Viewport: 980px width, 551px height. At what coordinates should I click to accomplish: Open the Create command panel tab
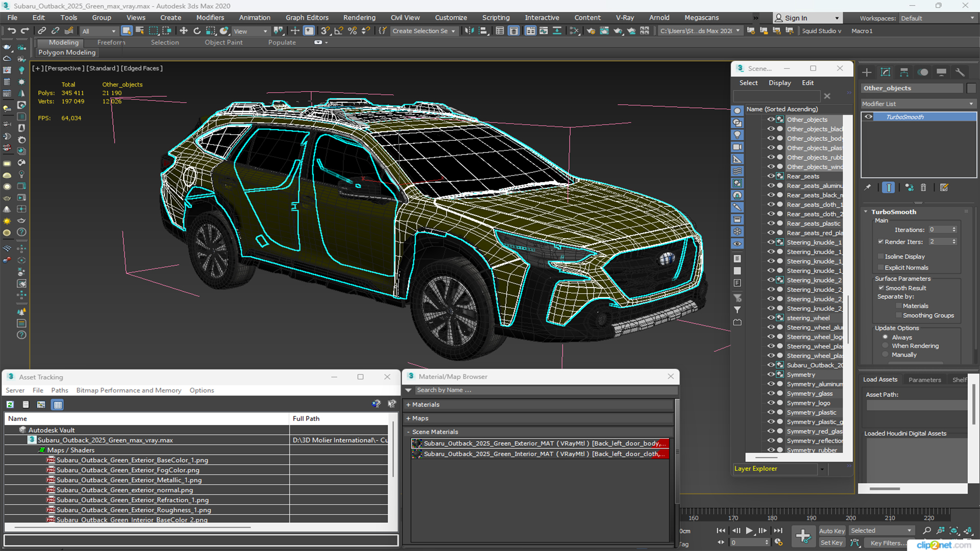(x=867, y=72)
